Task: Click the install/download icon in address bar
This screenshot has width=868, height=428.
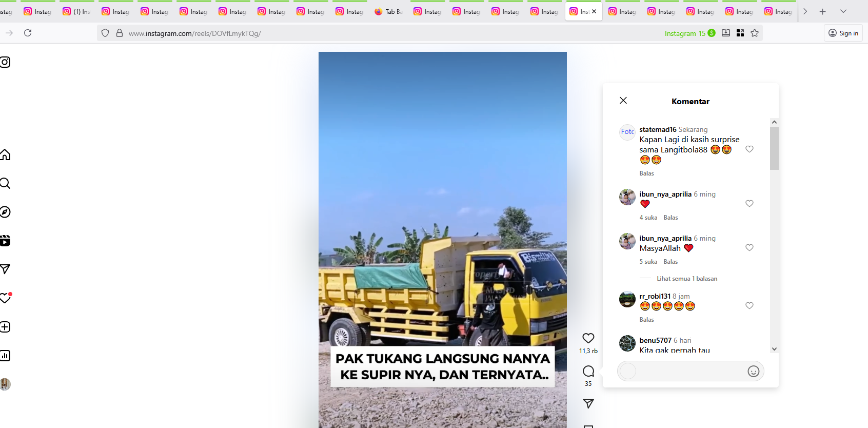Action: click(726, 33)
